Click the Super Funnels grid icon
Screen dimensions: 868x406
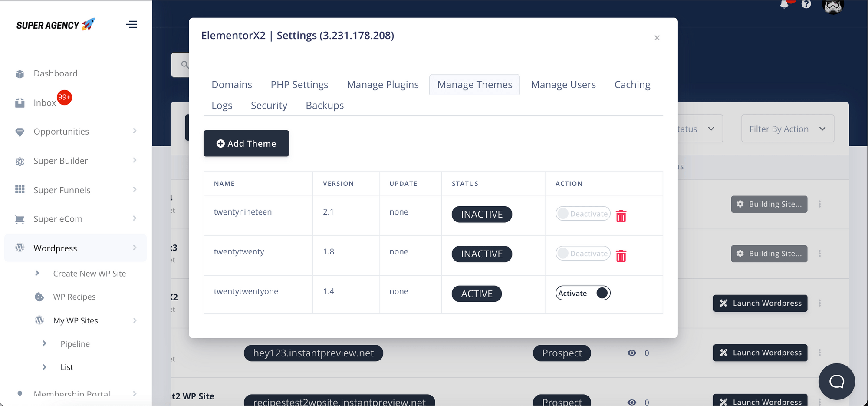click(20, 190)
